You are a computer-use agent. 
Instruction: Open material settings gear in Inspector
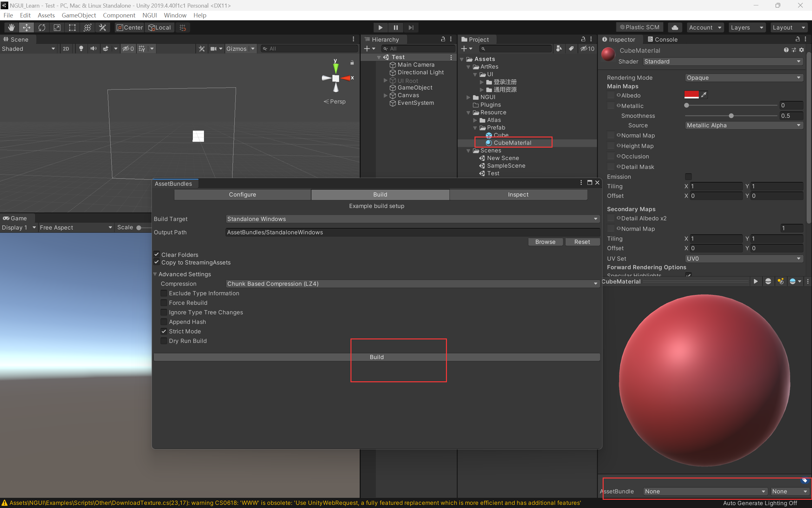[x=802, y=50]
